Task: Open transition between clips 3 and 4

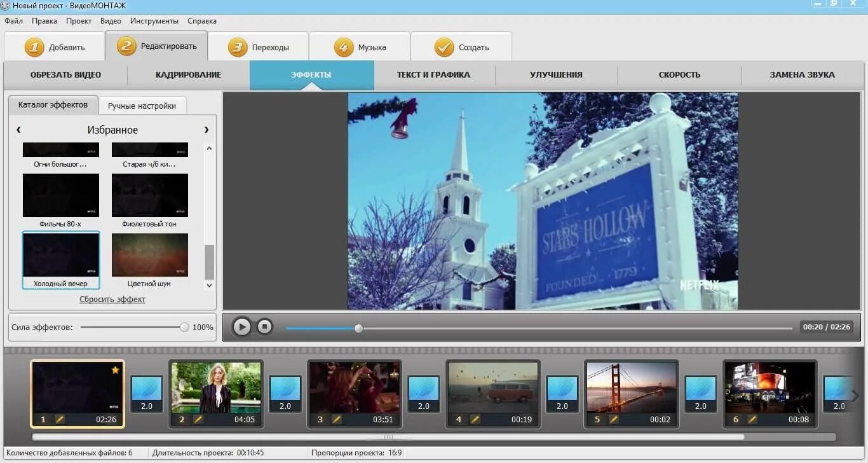Action: 424,394
